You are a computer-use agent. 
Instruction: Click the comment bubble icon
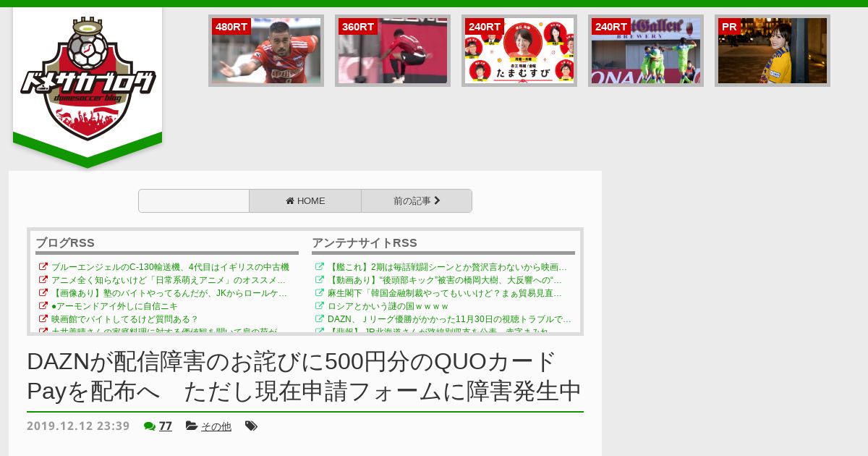click(150, 426)
